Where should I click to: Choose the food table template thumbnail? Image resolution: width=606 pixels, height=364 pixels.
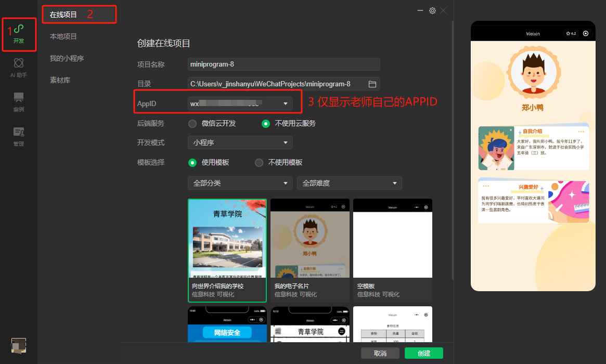click(393, 324)
